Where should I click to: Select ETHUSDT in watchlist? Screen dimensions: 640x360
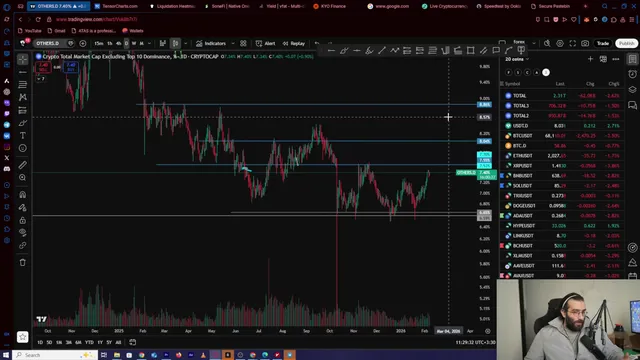point(562,156)
